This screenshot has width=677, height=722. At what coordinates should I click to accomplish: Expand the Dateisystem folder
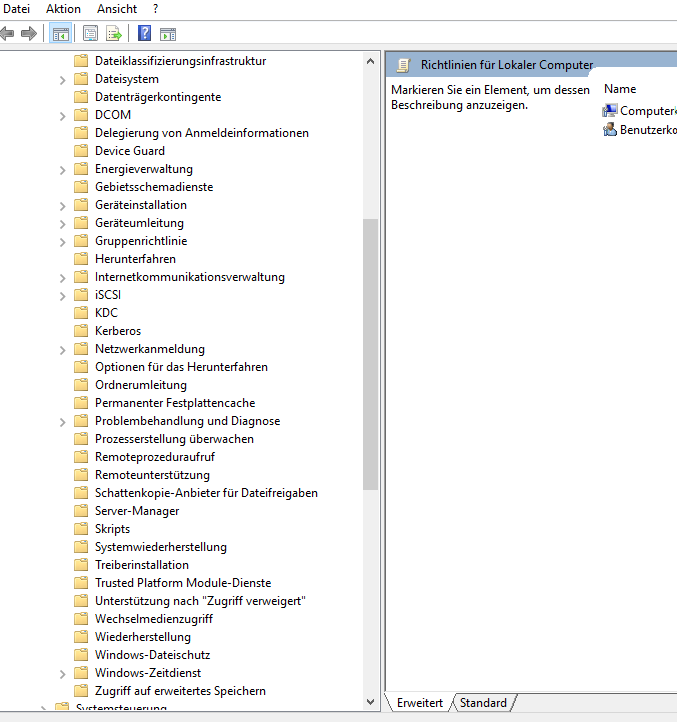point(63,80)
